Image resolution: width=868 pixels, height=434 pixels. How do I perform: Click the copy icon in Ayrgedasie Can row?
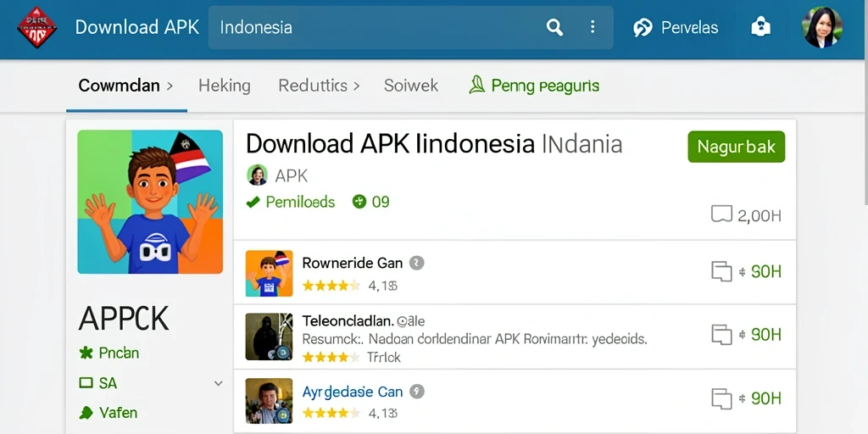(721, 398)
